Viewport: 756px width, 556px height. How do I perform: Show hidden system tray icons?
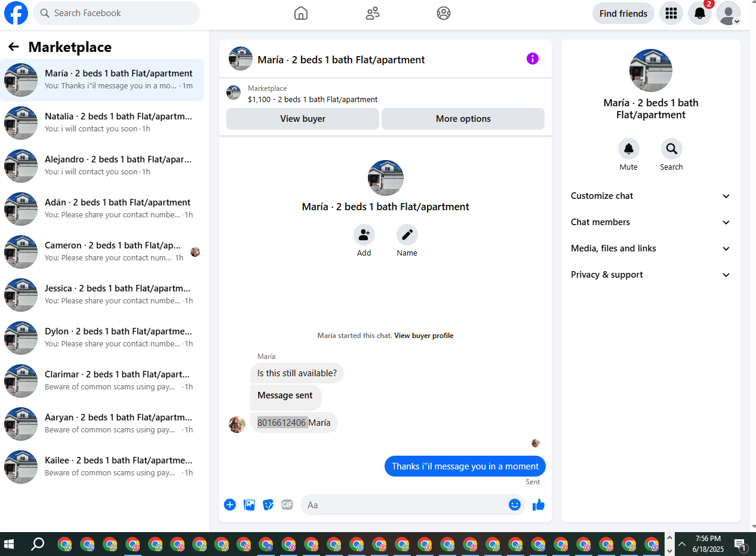[681, 544]
